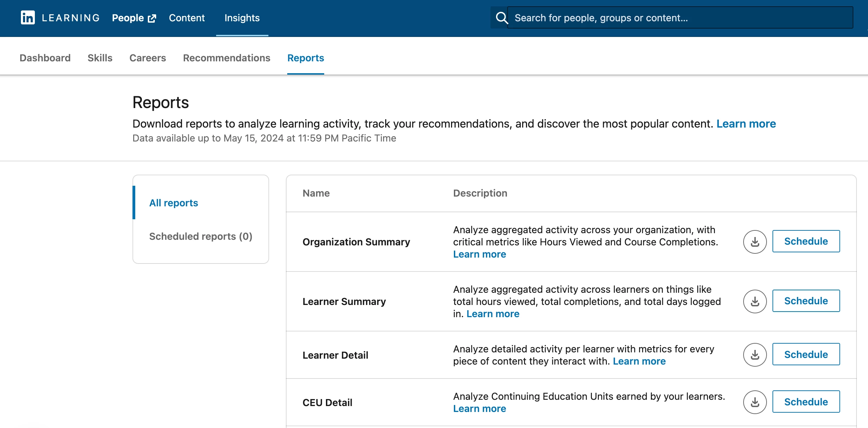Go to the Careers tab

(147, 58)
